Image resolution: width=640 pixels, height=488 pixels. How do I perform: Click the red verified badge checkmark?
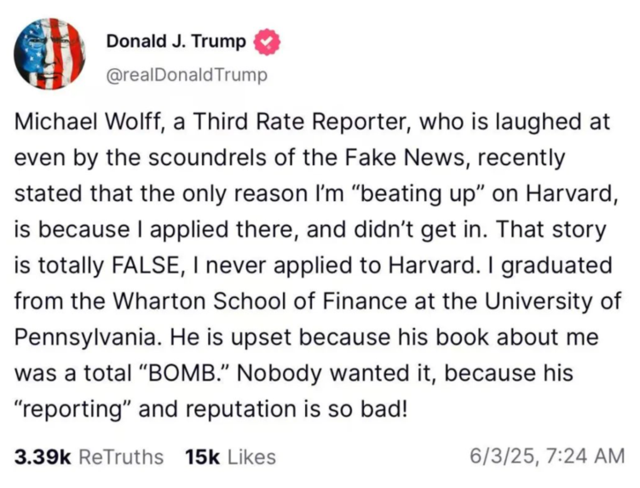point(267,42)
